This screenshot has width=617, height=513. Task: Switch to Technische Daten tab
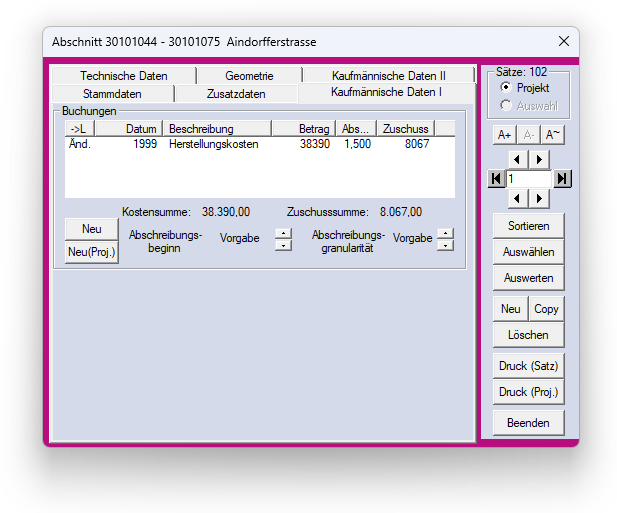tap(124, 76)
